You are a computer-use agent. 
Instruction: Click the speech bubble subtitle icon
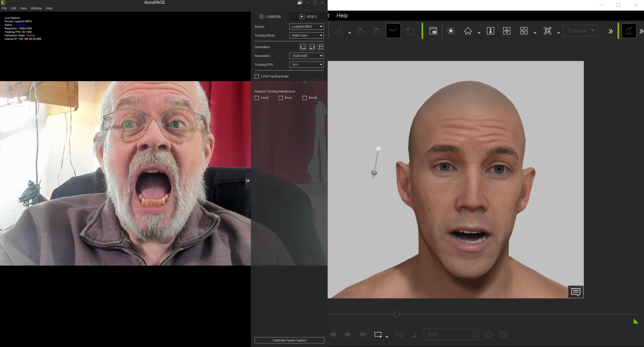(399, 334)
